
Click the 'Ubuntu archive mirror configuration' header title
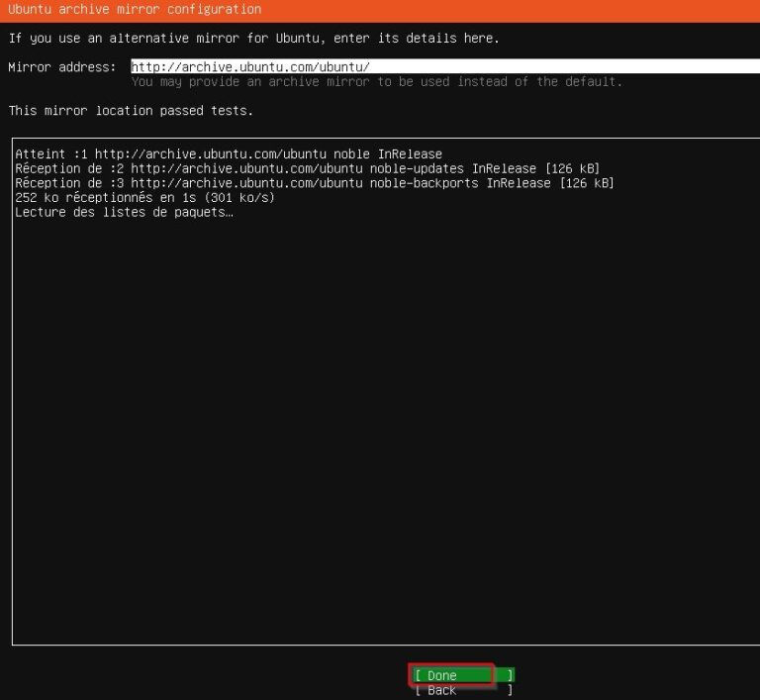pyautogui.click(x=135, y=9)
